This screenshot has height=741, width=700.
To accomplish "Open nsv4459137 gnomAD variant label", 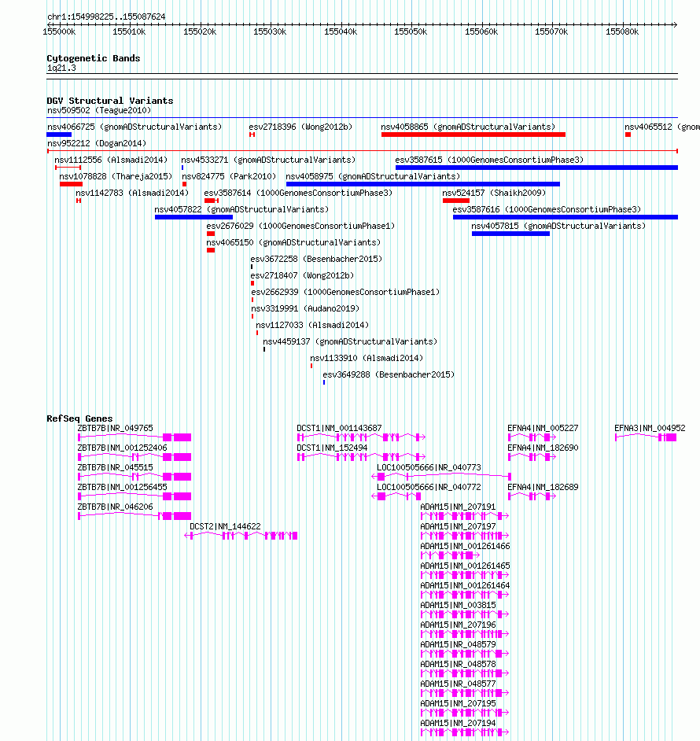I will 350,342.
